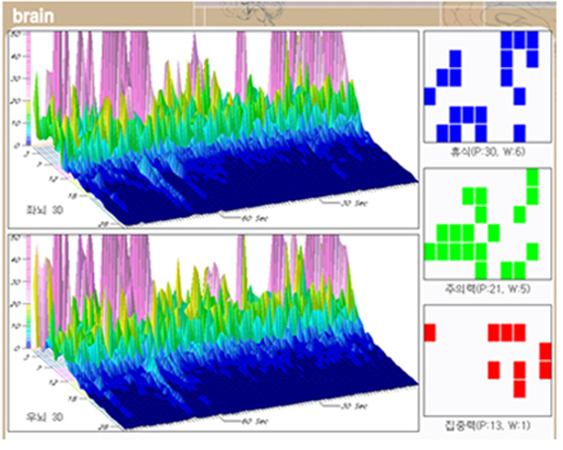Viewport: 563px width, 450px height.
Task: Click the 60 Sec marker on right-brain chart
Action: pos(254,421)
